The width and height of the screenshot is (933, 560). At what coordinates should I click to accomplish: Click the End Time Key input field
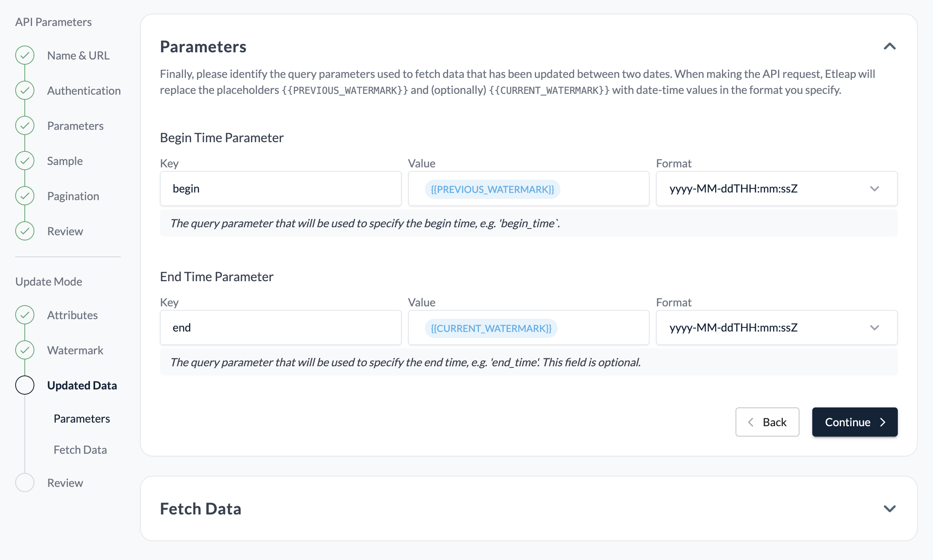point(281,328)
